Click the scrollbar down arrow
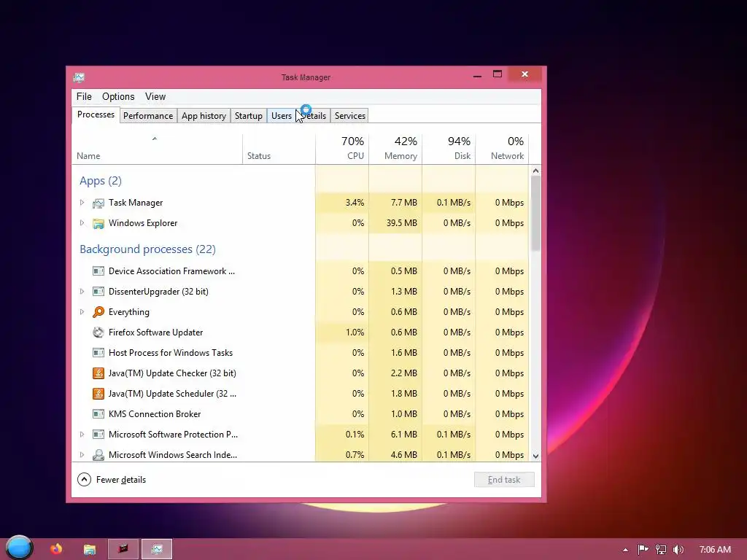 535,456
